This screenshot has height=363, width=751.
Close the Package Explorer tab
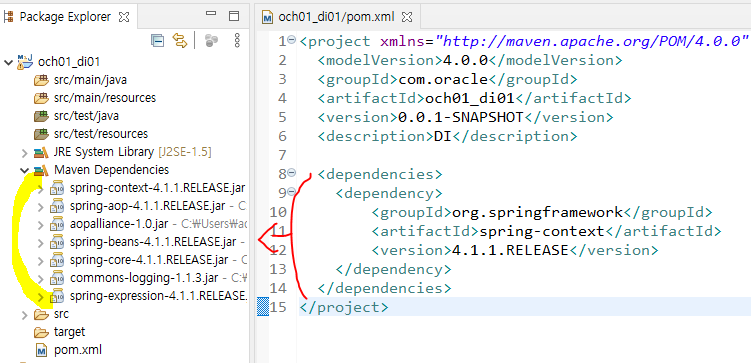click(124, 17)
